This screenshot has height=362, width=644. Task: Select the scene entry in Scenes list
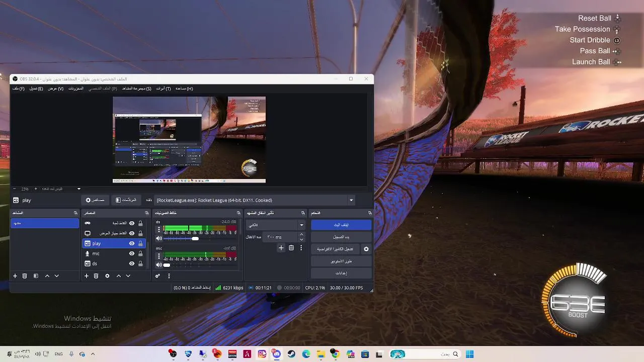(45, 223)
